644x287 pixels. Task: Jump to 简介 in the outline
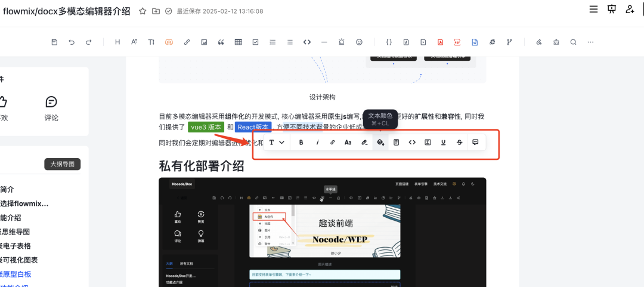[7, 190]
